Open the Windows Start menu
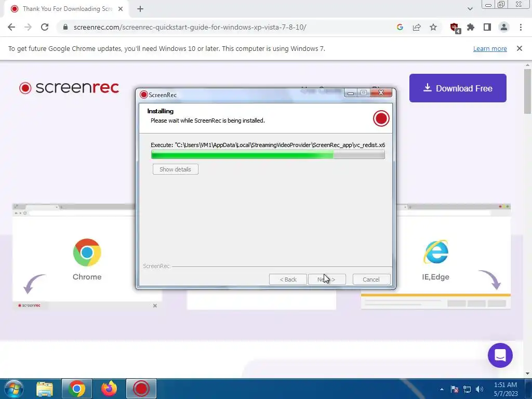Image resolution: width=532 pixels, height=399 pixels. pos(14,389)
